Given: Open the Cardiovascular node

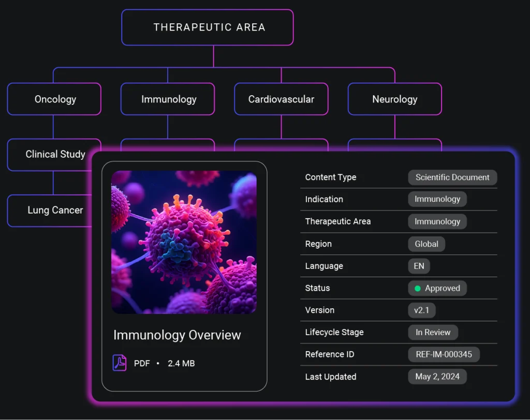Looking at the screenshot, I should tap(281, 99).
